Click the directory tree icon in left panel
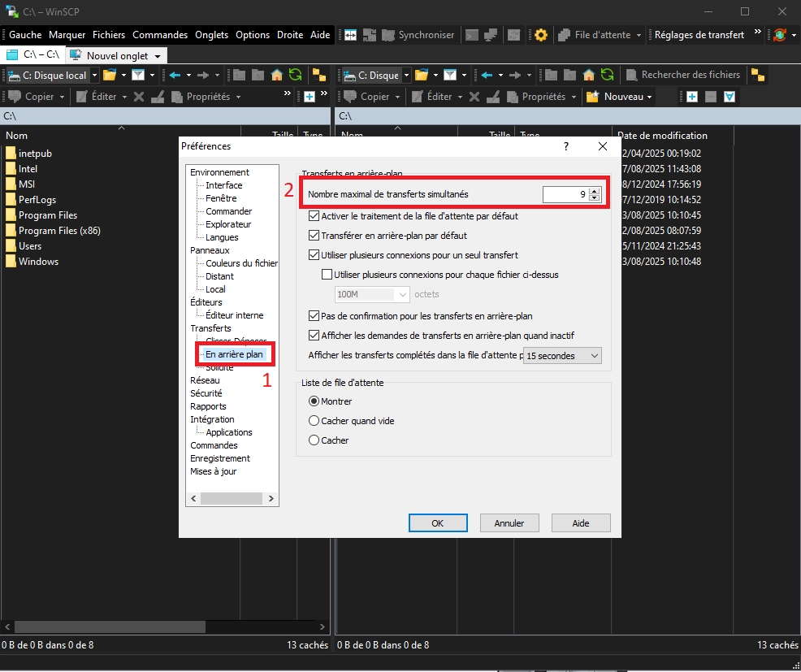This screenshot has width=801, height=672. click(x=319, y=75)
